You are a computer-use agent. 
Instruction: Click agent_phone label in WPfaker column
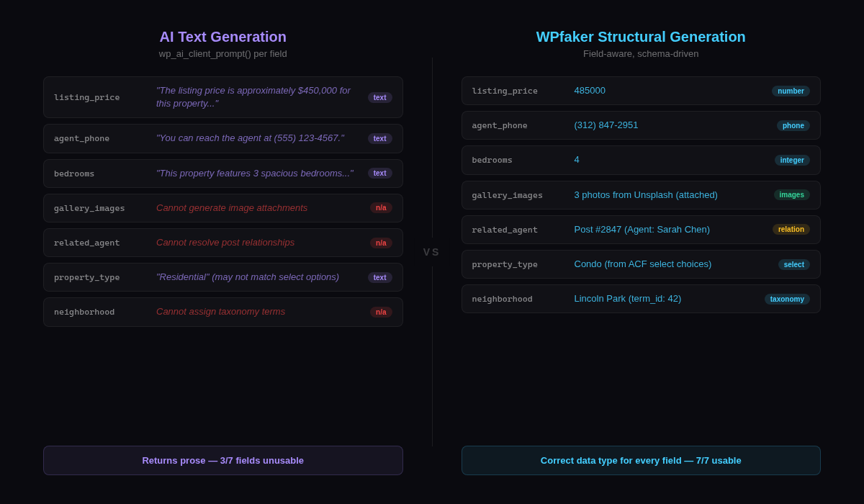pos(500,125)
